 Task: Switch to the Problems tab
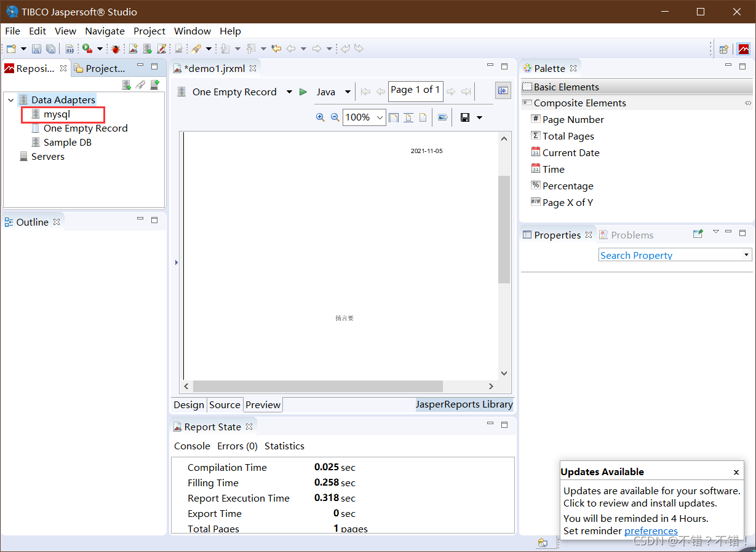tap(626, 235)
